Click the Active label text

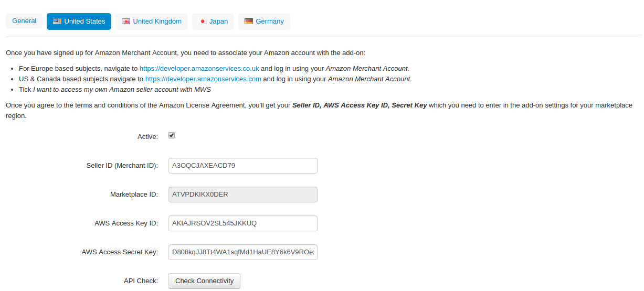pyautogui.click(x=147, y=137)
